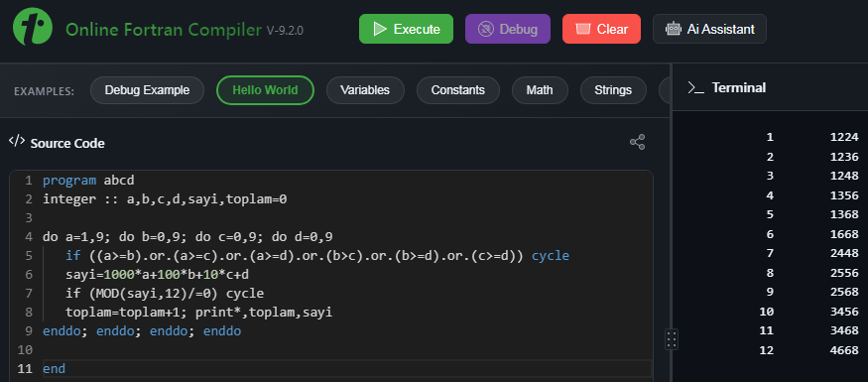The width and height of the screenshot is (868, 382).
Task: Click terminal output value 2448
Action: (x=844, y=253)
